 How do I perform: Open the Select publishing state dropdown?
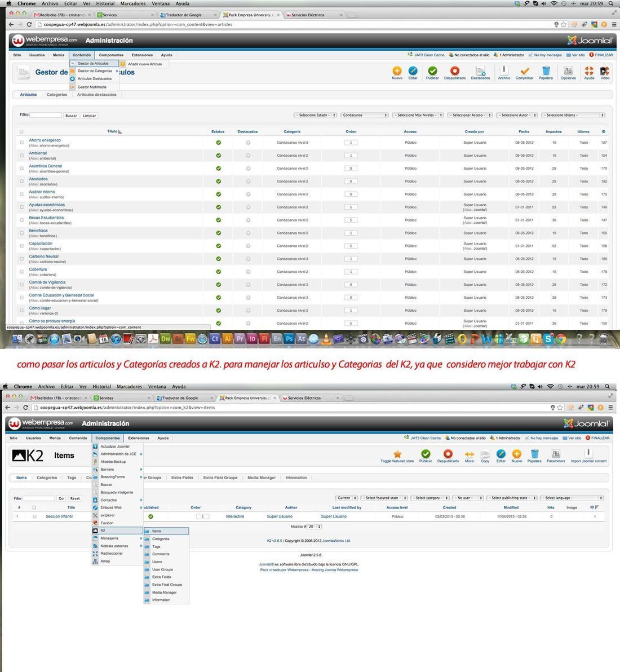coord(512,498)
